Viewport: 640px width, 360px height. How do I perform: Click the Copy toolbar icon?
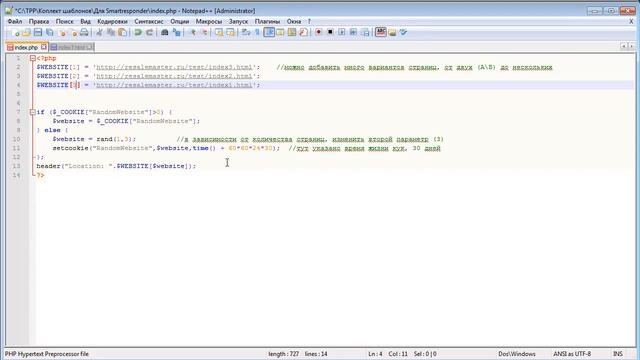tap(111, 32)
